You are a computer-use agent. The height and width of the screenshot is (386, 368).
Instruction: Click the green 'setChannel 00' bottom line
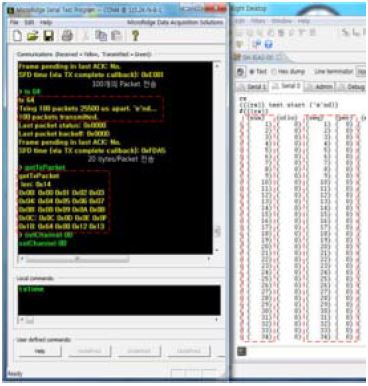click(43, 243)
